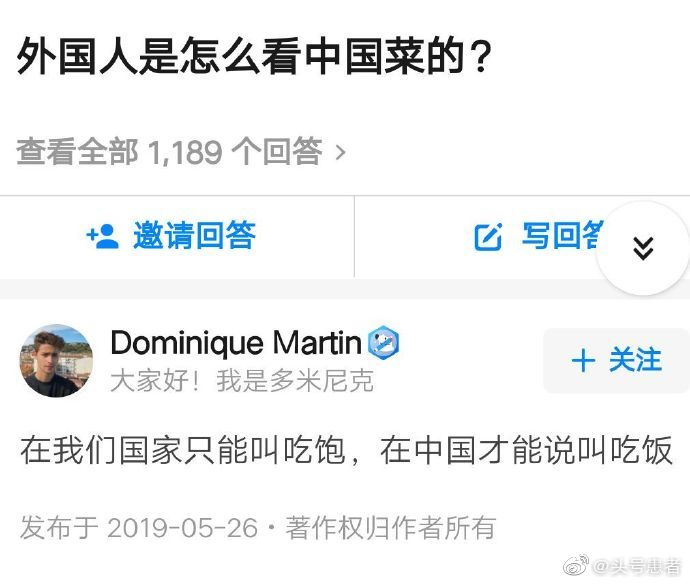Tap the write-answer pencil icon

pyautogui.click(x=487, y=237)
